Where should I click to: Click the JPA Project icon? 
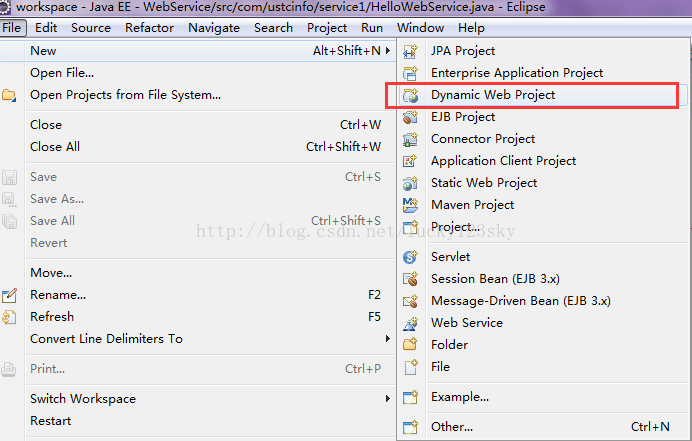pyautogui.click(x=410, y=51)
